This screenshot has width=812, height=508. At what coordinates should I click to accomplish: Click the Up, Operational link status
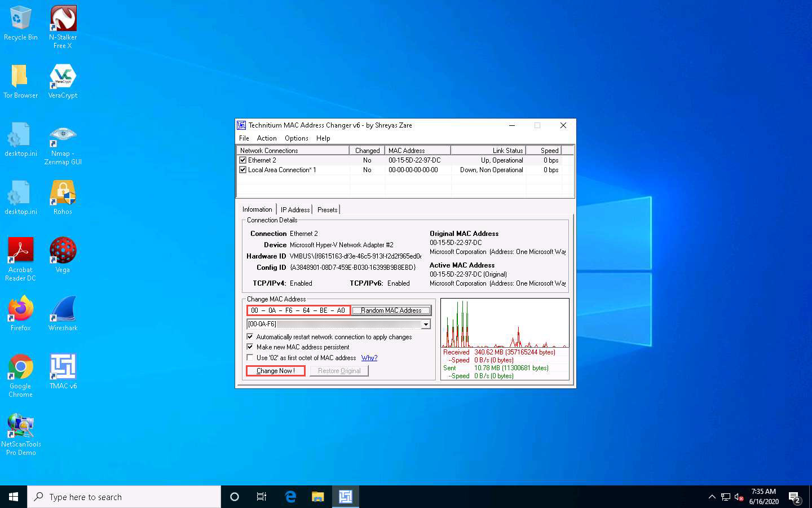coord(502,160)
